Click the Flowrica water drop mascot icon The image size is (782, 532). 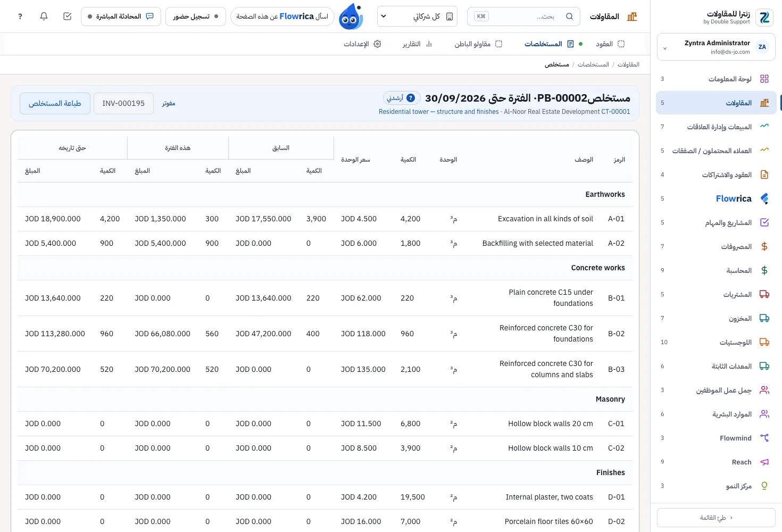pos(351,16)
